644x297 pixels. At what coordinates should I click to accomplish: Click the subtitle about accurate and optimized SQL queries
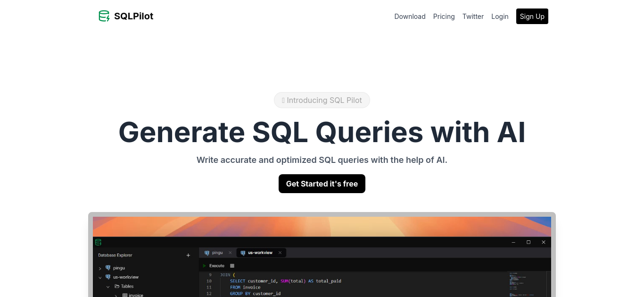[x=322, y=160]
